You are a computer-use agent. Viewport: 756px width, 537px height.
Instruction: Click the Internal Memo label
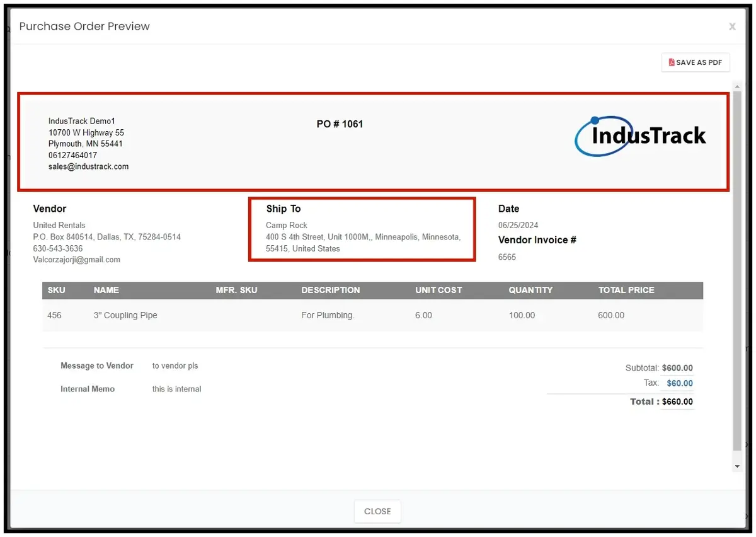88,389
